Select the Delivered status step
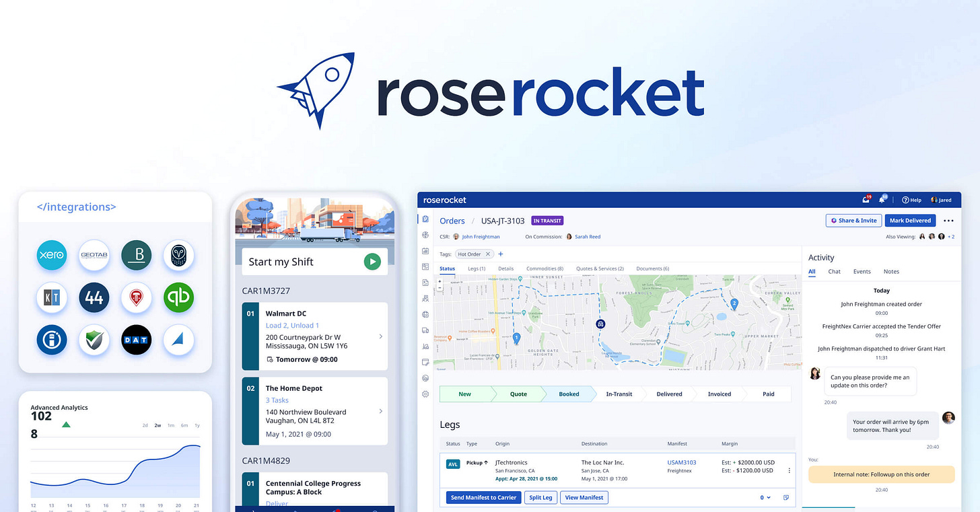 click(669, 394)
